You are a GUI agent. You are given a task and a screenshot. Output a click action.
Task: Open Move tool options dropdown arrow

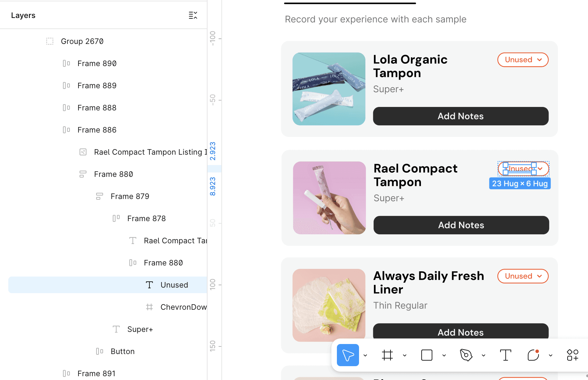point(365,355)
